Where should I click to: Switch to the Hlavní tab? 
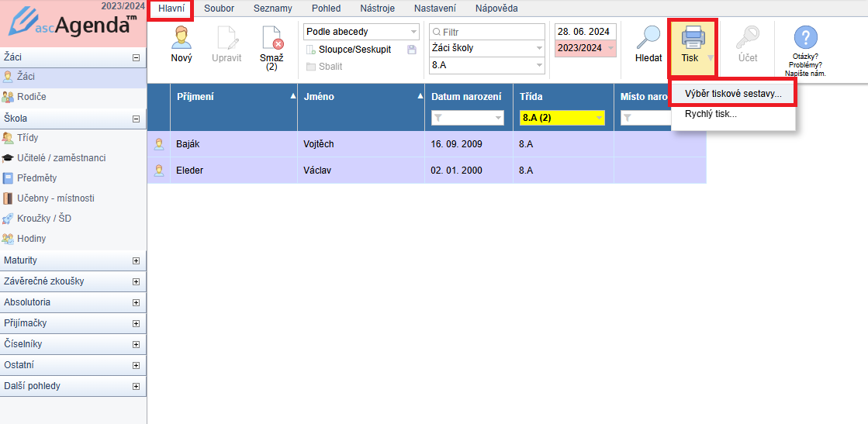point(171,9)
